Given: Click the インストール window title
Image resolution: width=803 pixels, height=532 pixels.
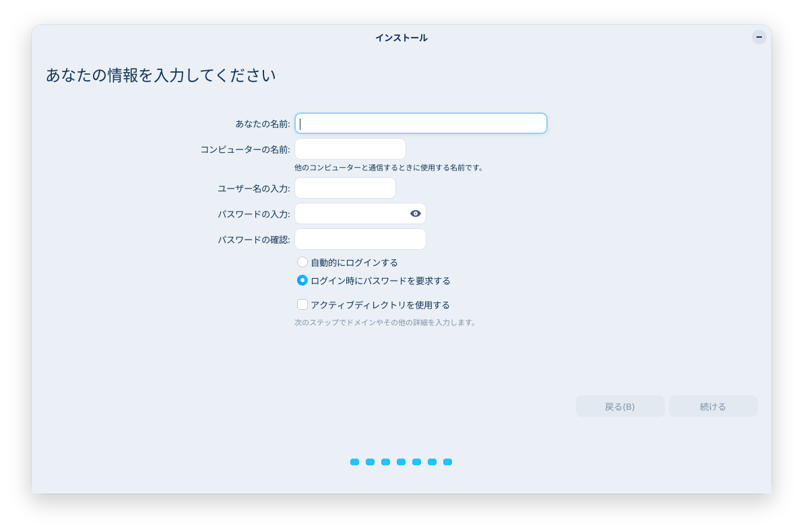Looking at the screenshot, I should click(401, 38).
